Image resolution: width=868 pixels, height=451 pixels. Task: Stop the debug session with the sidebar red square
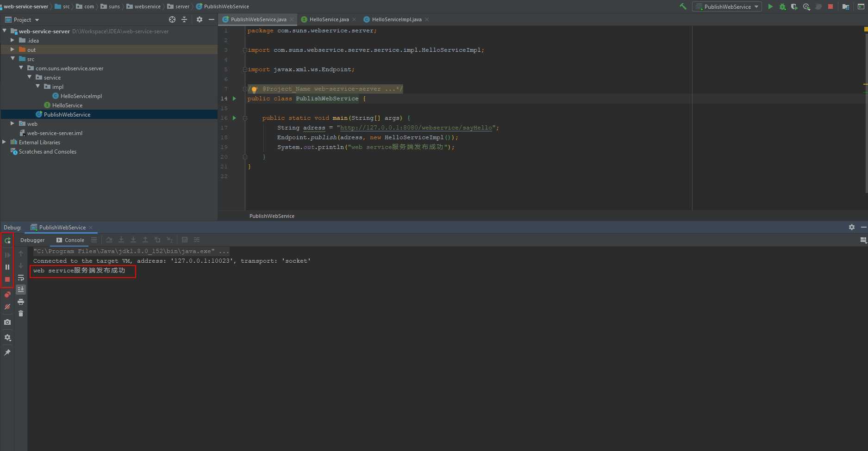pyautogui.click(x=7, y=279)
